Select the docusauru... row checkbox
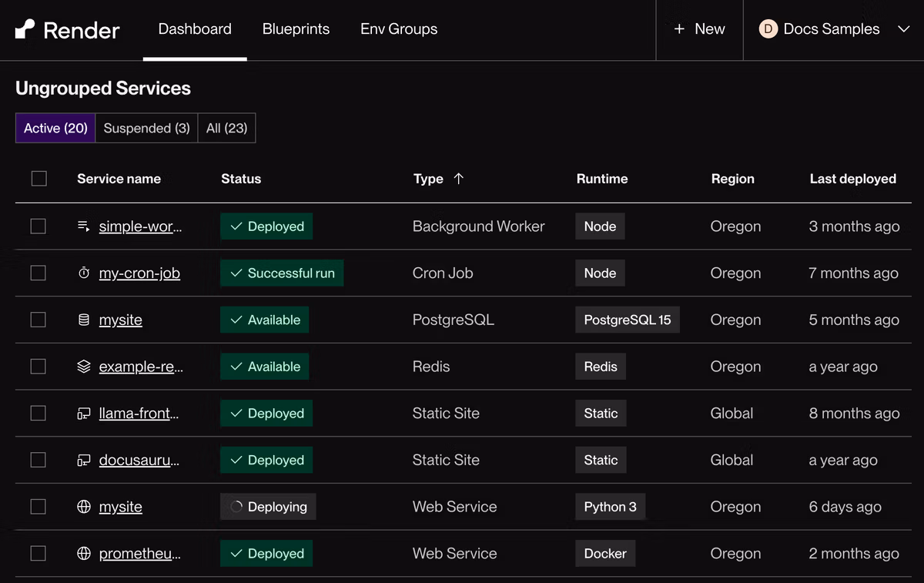924x583 pixels. pos(38,461)
